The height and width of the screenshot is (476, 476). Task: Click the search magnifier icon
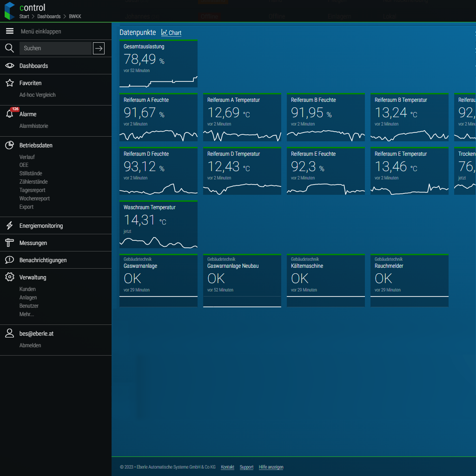9,48
